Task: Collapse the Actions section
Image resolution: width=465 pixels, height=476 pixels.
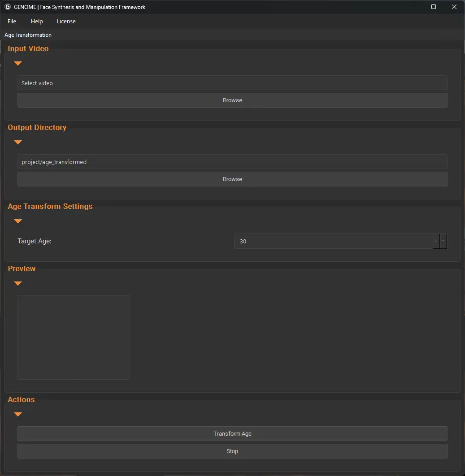Action: pos(18,414)
